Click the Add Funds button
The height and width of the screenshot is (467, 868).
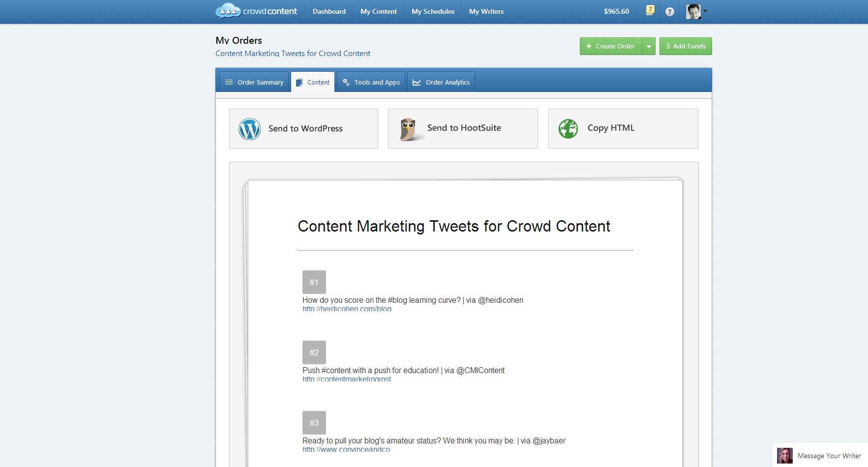686,46
